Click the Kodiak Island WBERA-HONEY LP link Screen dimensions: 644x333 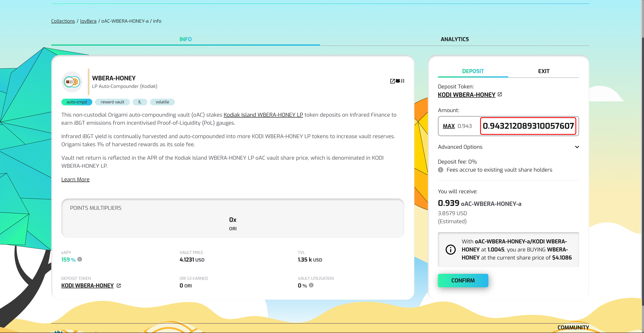pos(263,115)
